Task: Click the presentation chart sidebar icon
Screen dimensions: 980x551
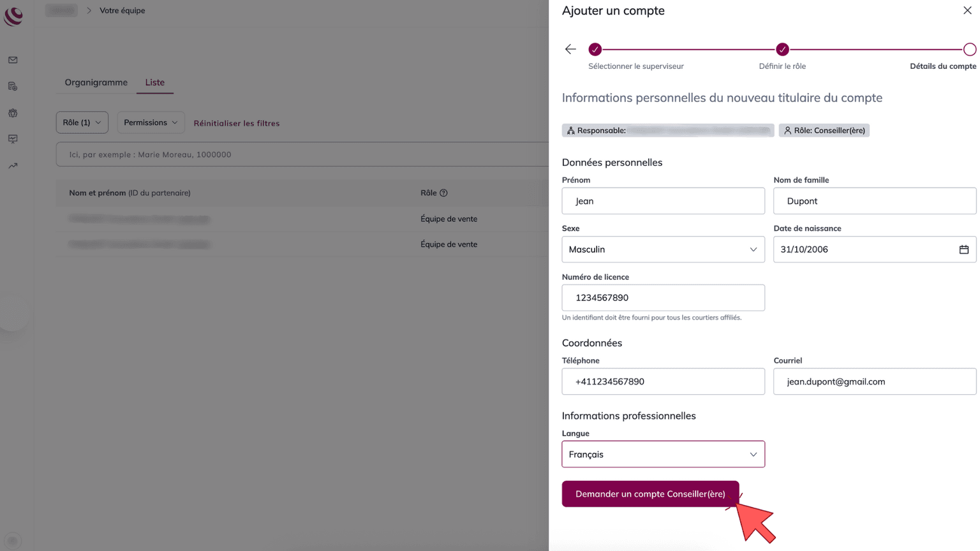Action: [13, 139]
